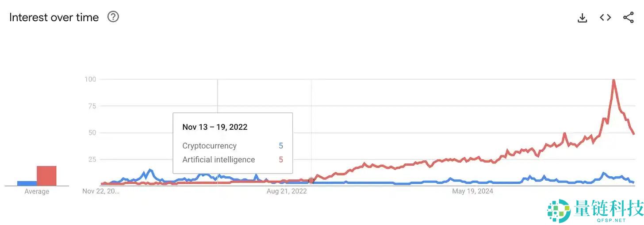Open the embed code icon
The width and height of the screenshot is (644, 225).
coord(605,18)
